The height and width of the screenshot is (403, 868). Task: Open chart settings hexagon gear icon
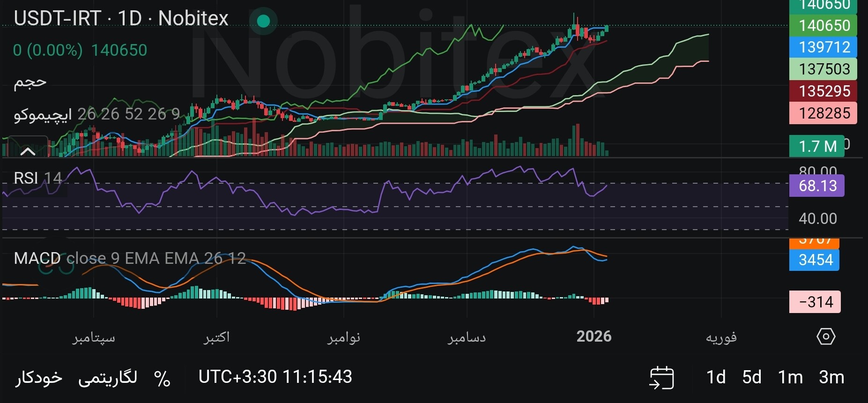[x=826, y=336]
